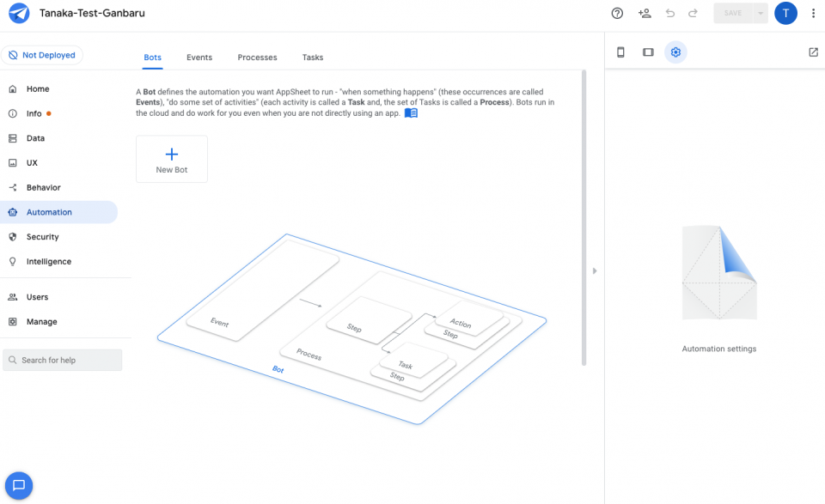Viewport: 825px width, 504px height.
Task: Click the Not Deployed status button
Action: click(42, 55)
